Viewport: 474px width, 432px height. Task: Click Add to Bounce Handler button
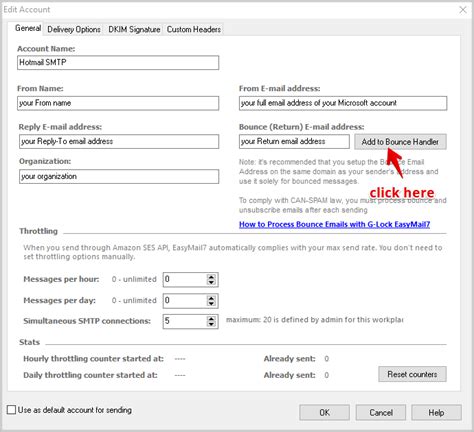point(400,142)
